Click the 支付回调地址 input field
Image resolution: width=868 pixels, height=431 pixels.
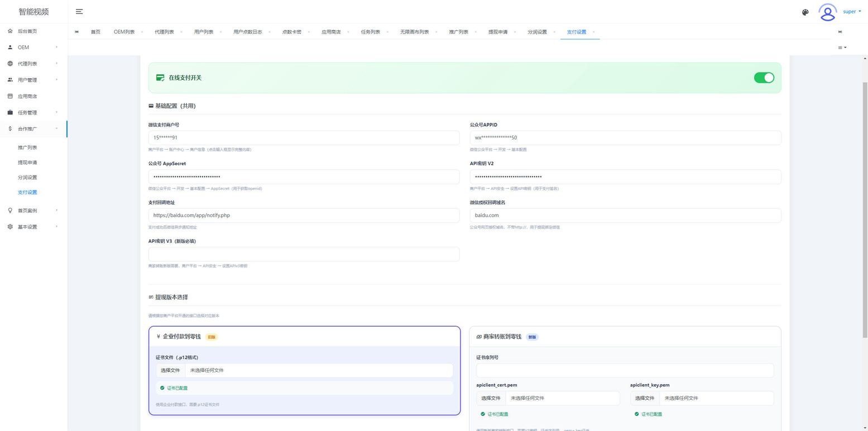pyautogui.click(x=304, y=215)
